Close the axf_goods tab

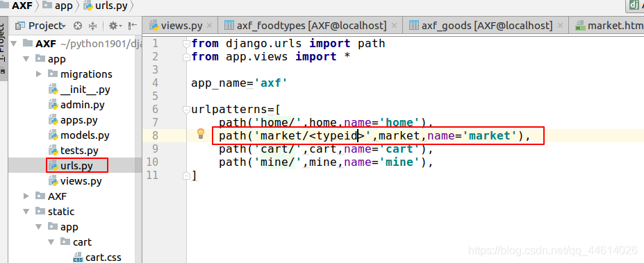pyautogui.click(x=560, y=26)
